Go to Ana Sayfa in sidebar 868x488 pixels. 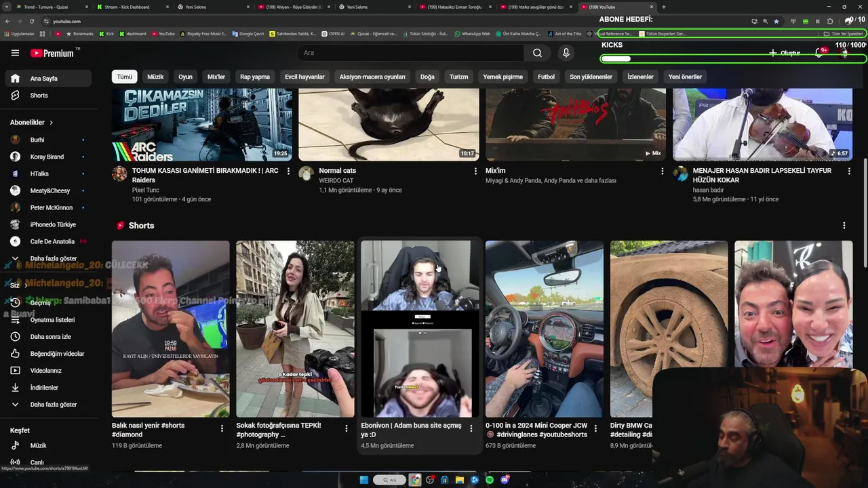coord(49,79)
